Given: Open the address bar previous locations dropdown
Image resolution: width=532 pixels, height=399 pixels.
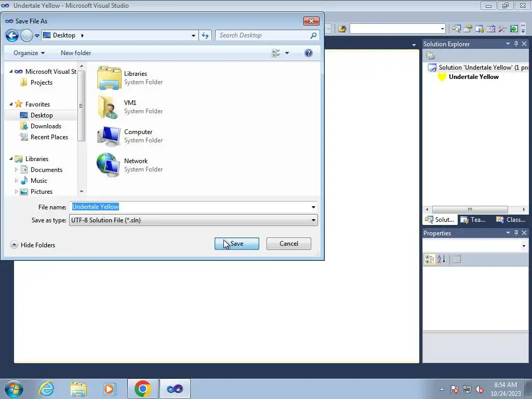Looking at the screenshot, I should [193, 35].
